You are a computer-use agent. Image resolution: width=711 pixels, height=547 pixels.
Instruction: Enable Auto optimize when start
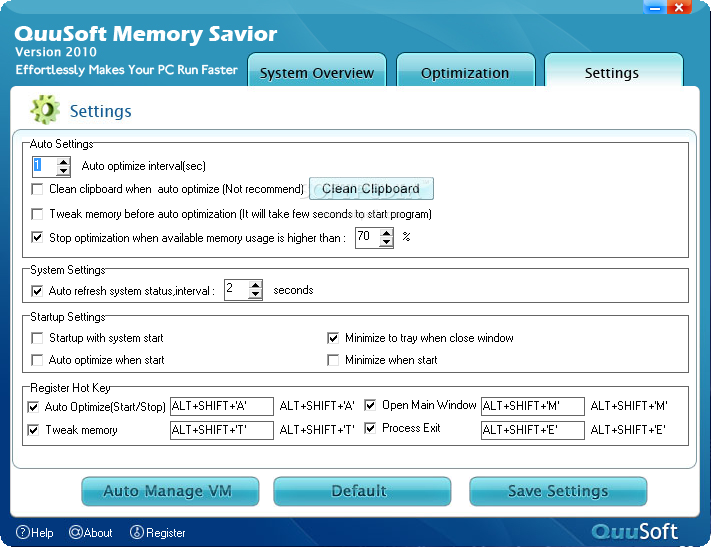[x=37, y=360]
